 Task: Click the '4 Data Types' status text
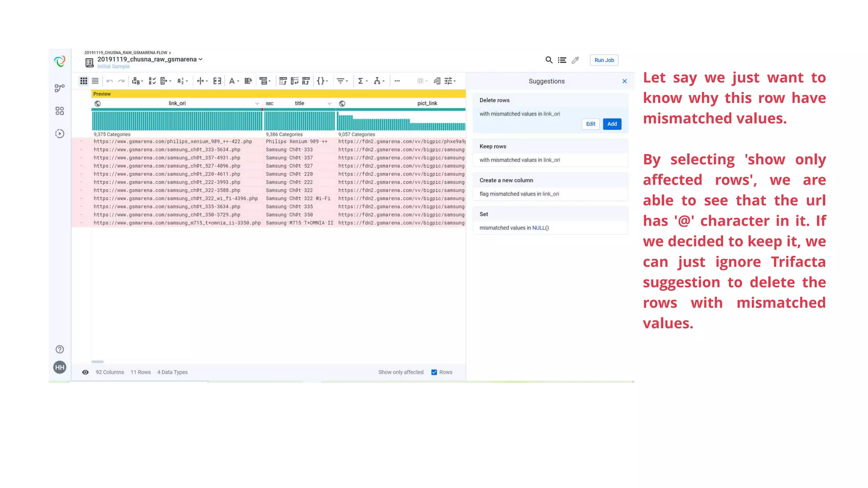[172, 372]
